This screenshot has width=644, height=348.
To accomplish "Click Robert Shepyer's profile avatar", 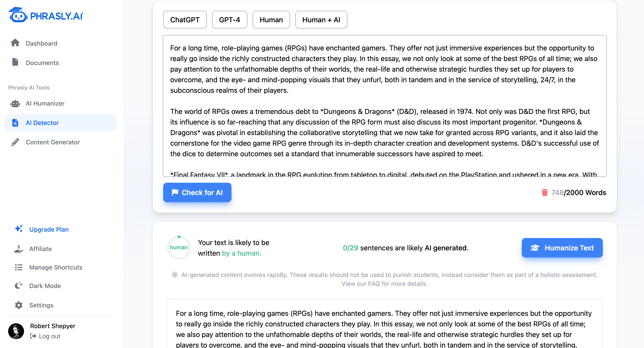I will 16,331.
